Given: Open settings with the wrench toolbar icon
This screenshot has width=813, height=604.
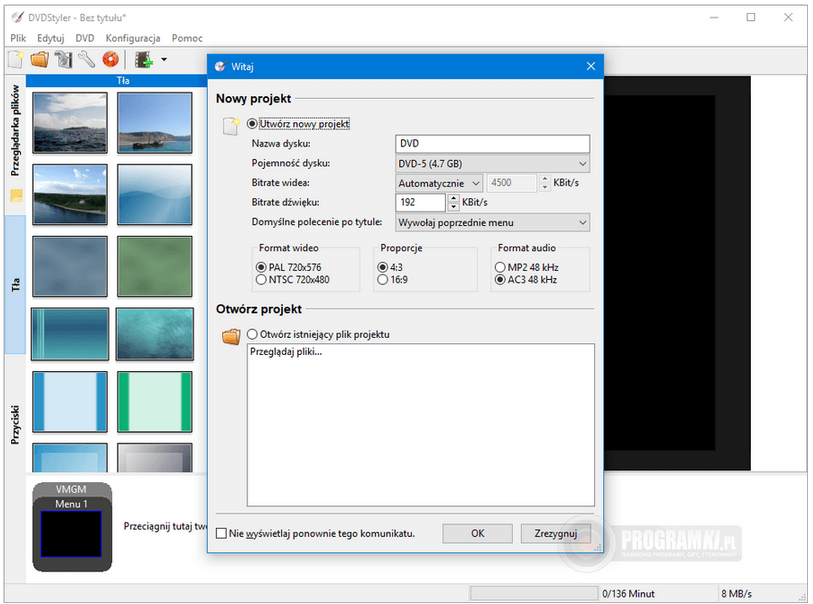Looking at the screenshot, I should [87, 60].
